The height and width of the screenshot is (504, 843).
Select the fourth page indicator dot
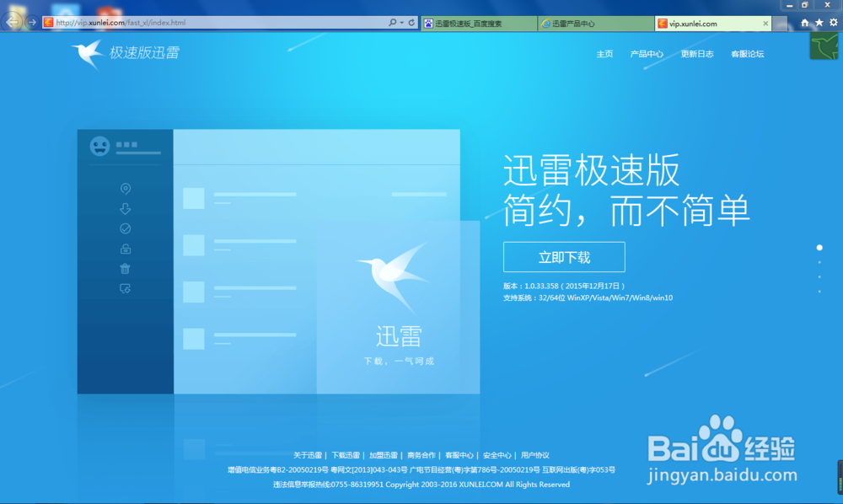[819, 292]
